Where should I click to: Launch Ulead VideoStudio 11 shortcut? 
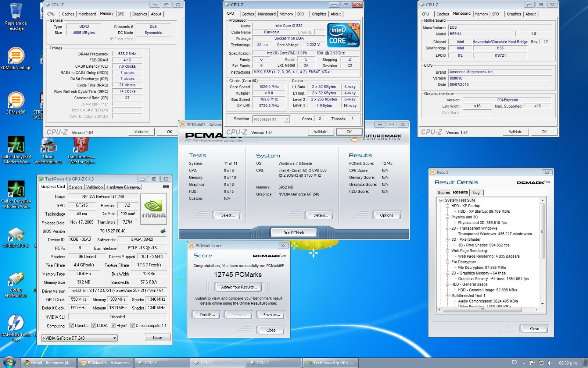pyautogui.click(x=49, y=150)
